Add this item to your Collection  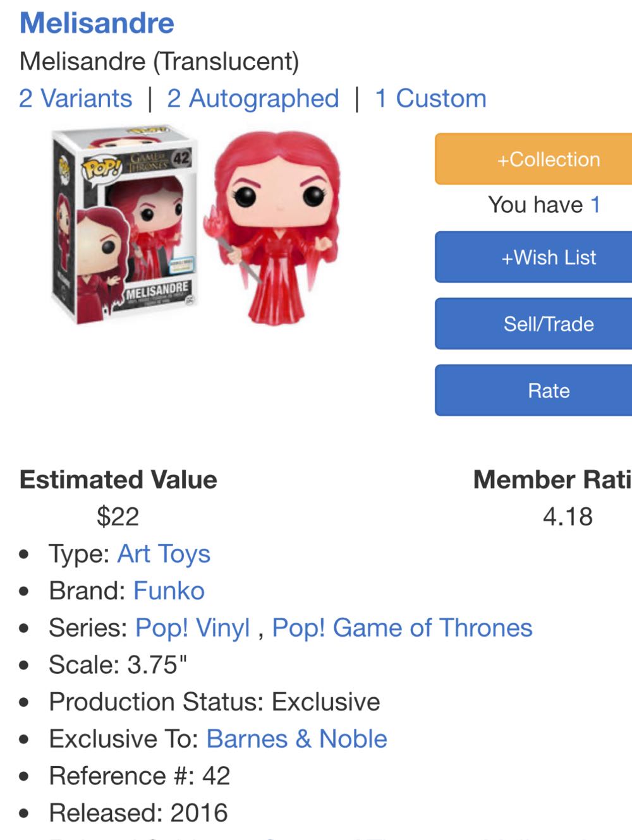pos(549,159)
